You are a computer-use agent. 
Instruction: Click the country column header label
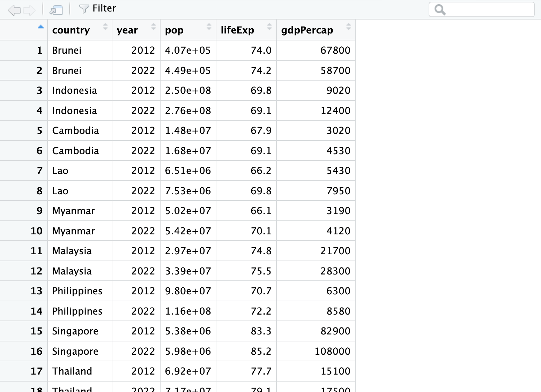coord(71,30)
